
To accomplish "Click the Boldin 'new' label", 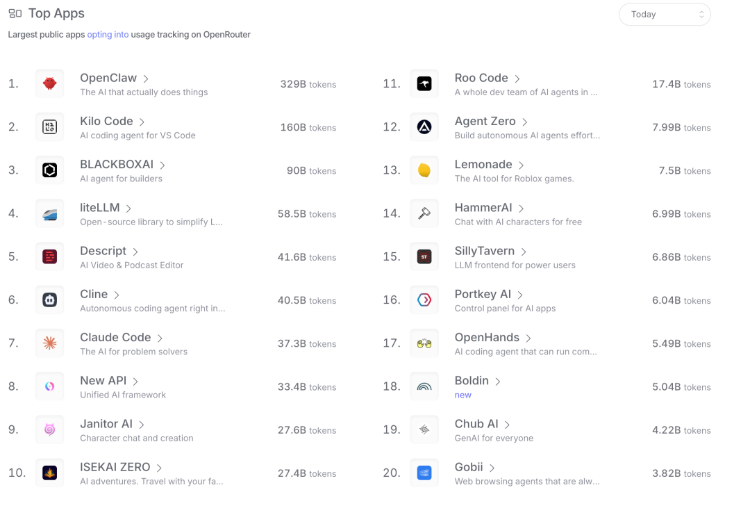I will (x=463, y=395).
